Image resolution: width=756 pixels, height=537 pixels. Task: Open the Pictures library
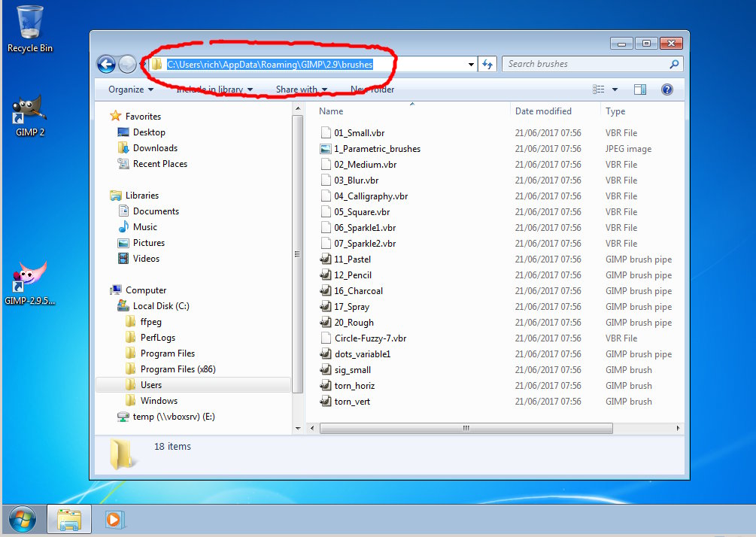148,243
